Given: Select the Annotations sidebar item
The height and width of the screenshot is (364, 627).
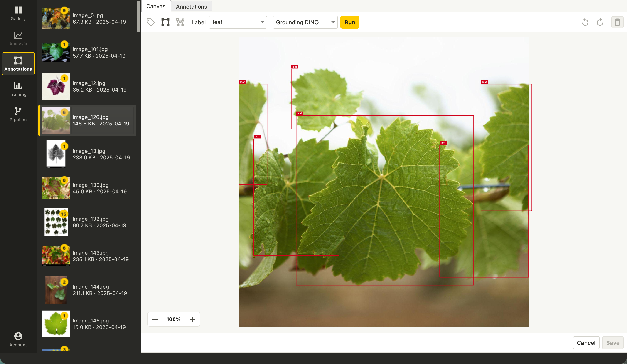Looking at the screenshot, I should point(18,64).
